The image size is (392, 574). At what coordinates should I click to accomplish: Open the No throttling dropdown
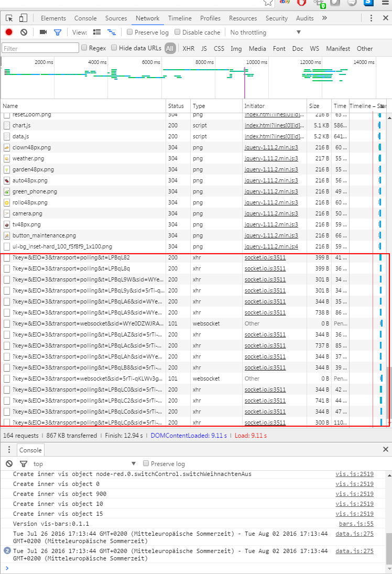click(265, 33)
